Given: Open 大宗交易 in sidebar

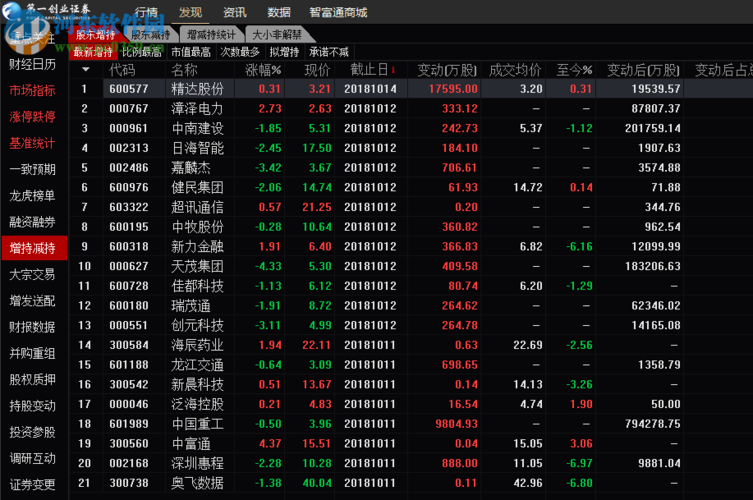Looking at the screenshot, I should 32,274.
